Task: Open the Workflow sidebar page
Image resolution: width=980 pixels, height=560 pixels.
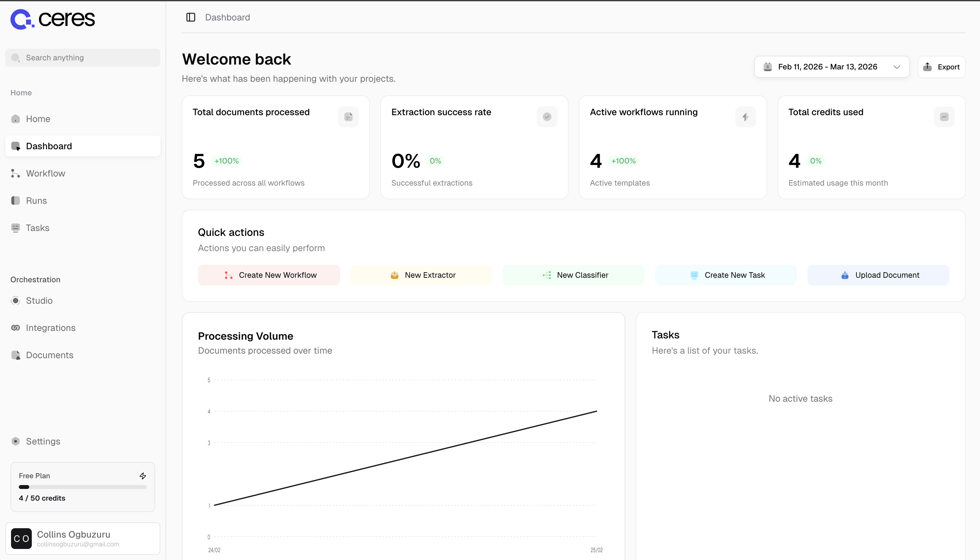Action: (45, 174)
